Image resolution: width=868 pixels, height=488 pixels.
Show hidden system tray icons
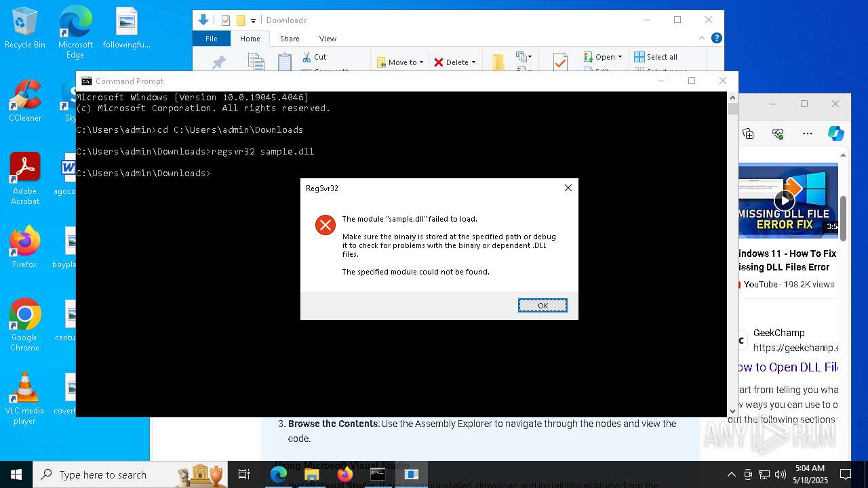point(731,474)
